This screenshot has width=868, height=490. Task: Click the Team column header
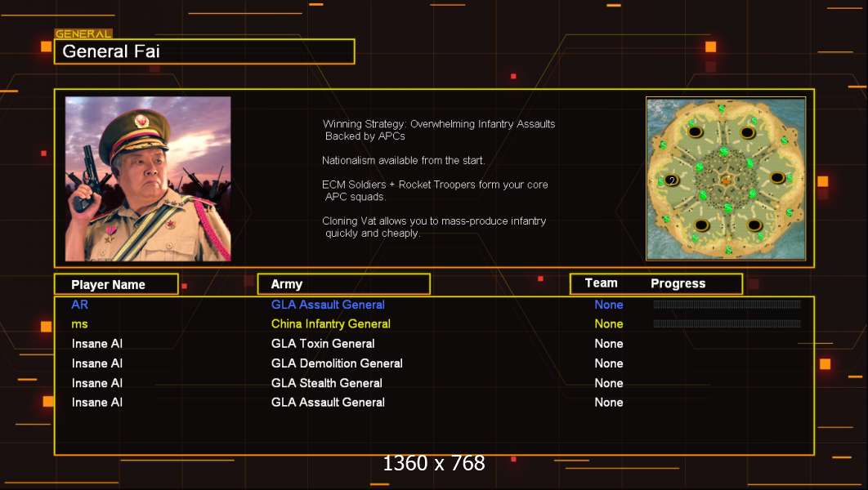pyautogui.click(x=602, y=283)
